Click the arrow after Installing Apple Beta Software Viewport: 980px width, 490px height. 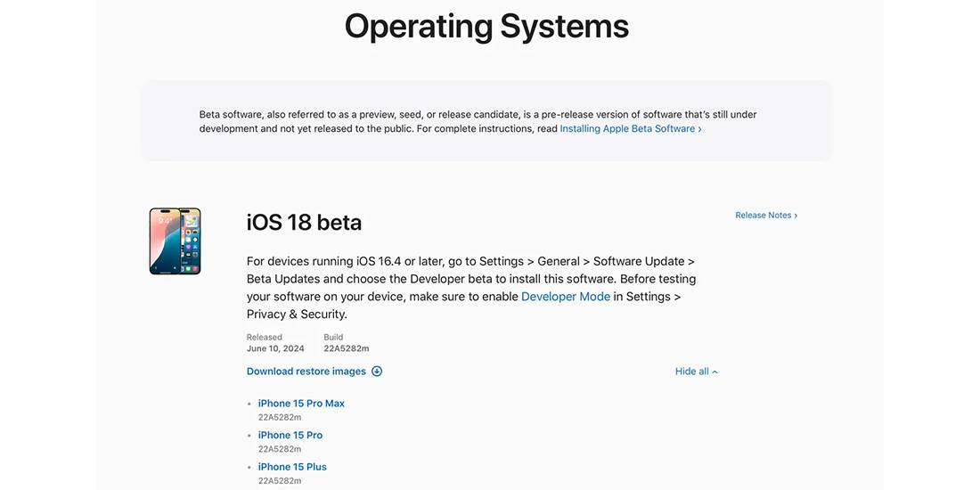click(x=700, y=129)
